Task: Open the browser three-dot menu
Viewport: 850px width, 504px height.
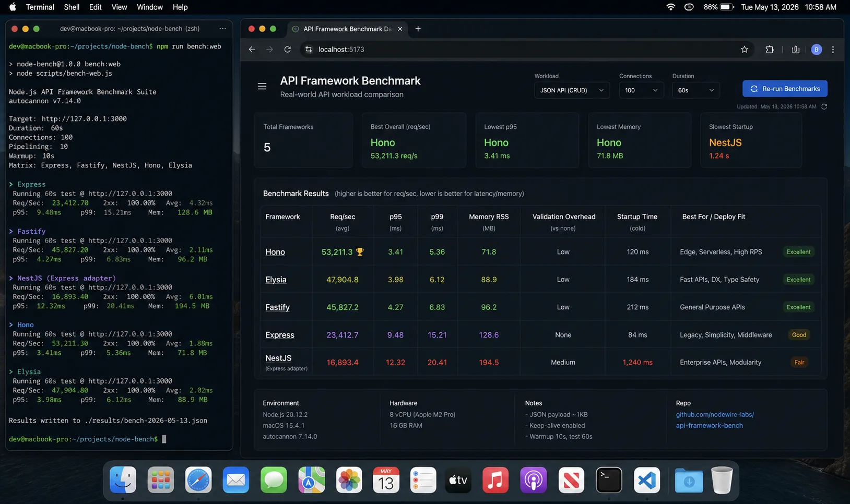Action: 833,49
